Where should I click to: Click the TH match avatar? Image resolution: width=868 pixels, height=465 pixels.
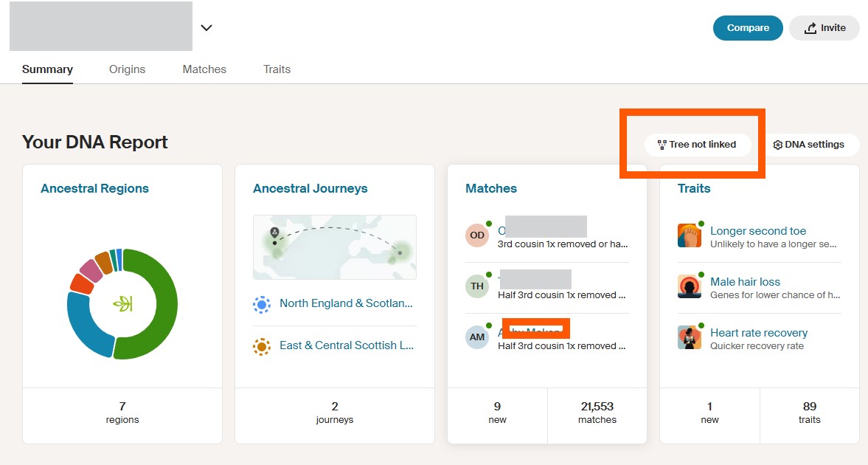click(477, 286)
